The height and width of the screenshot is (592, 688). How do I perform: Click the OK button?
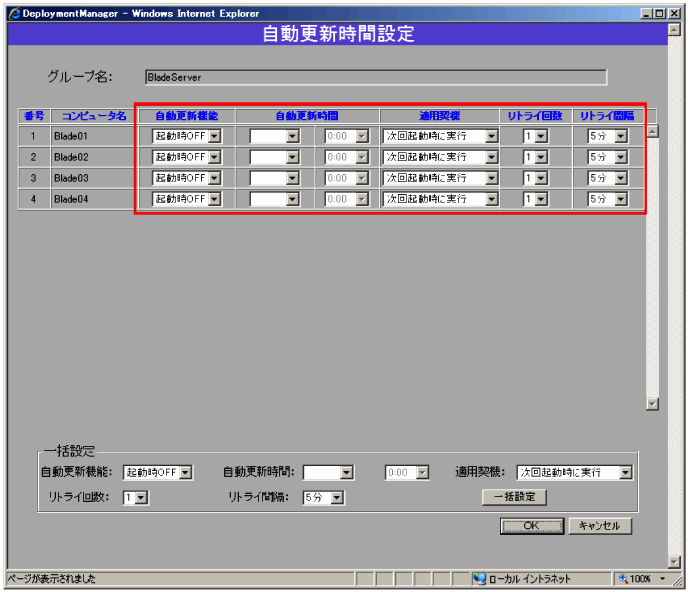pyautogui.click(x=531, y=526)
